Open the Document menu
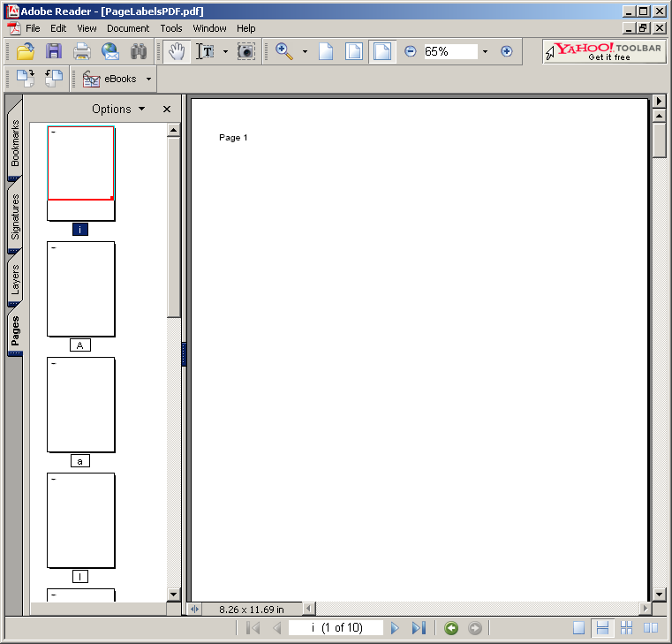Image resolution: width=672 pixels, height=644 pixels. 128,28
